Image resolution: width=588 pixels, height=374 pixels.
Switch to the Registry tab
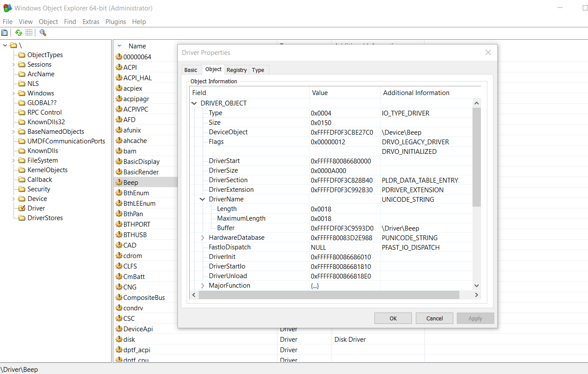pyautogui.click(x=237, y=70)
